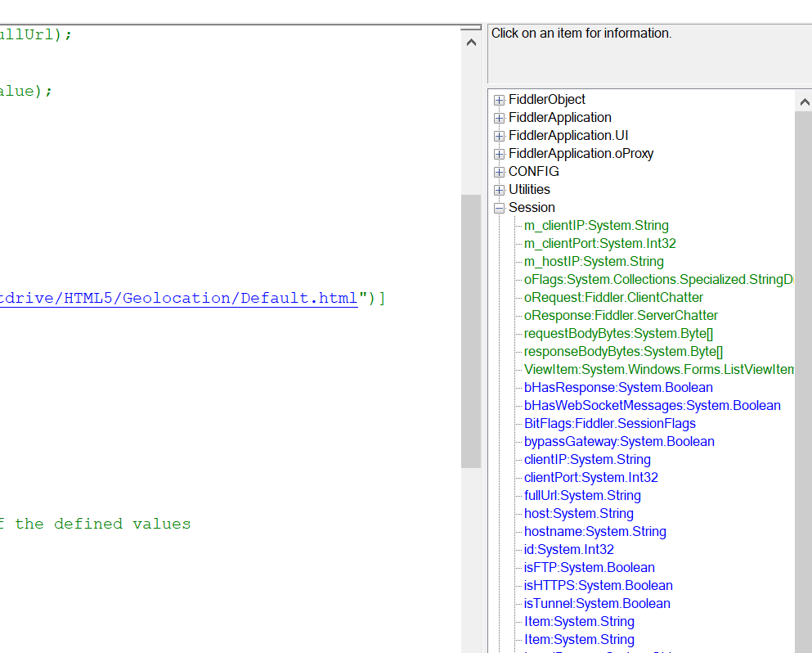This screenshot has height=653, width=812.
Task: Select isTunnel:System.Boolean item
Action: point(597,604)
